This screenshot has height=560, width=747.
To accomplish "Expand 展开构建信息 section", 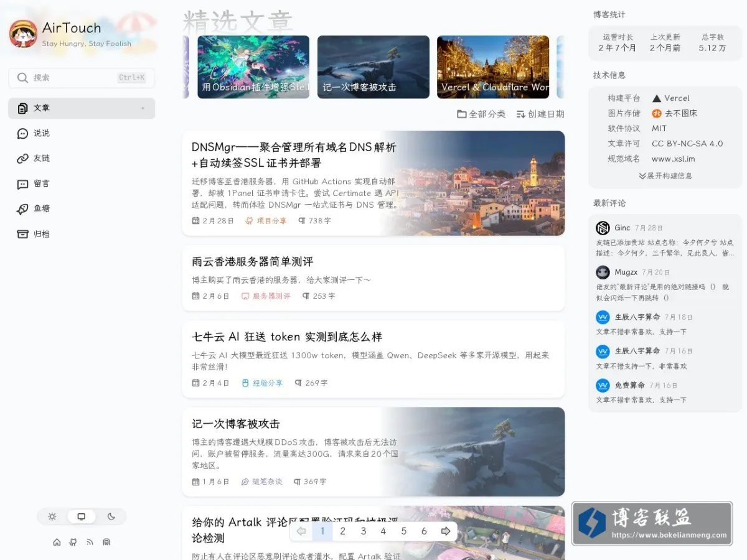I will tap(665, 176).
